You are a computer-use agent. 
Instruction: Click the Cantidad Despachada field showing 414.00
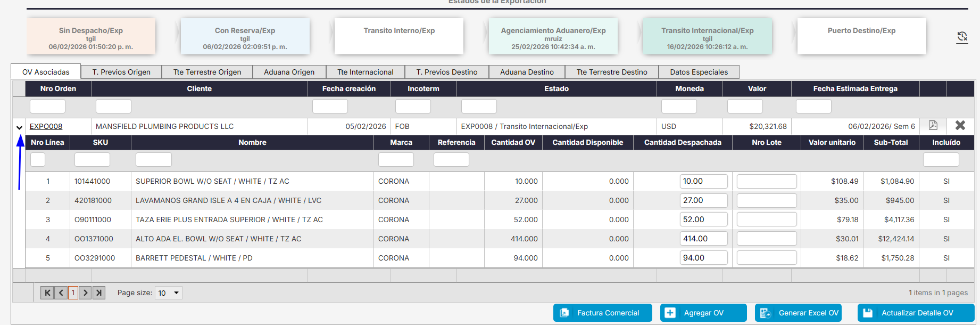click(x=703, y=239)
